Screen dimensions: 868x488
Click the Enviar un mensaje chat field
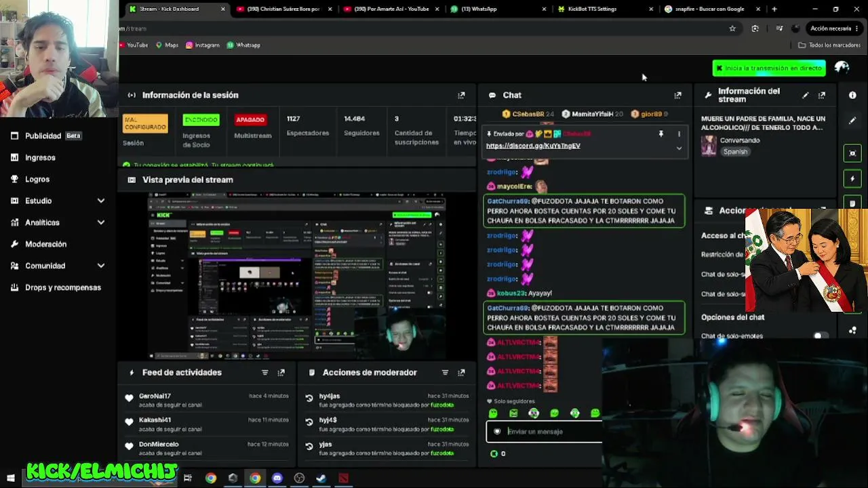pos(545,431)
